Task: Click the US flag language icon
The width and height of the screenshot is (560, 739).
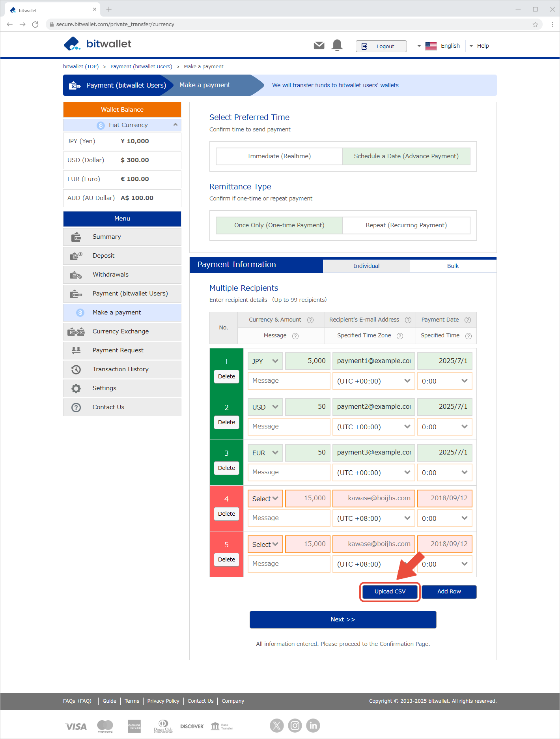Action: tap(431, 46)
